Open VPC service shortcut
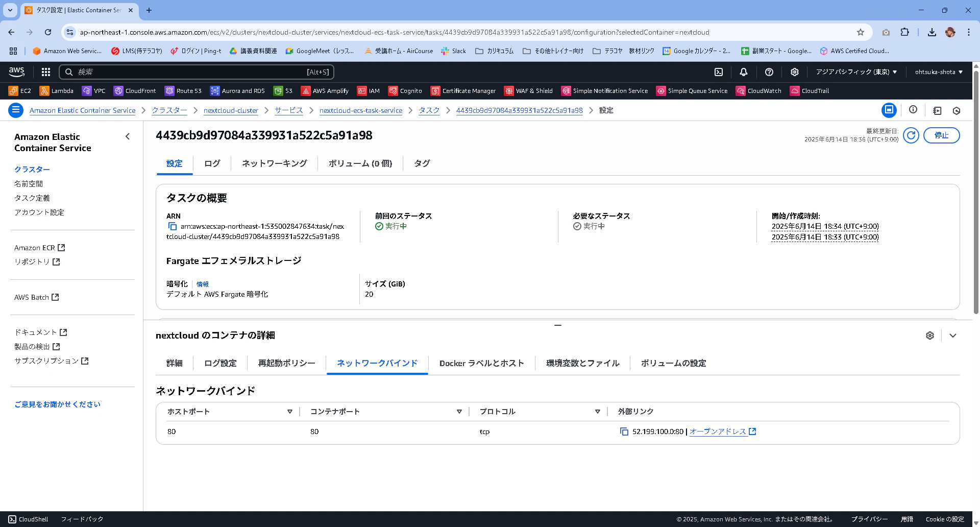 pyautogui.click(x=94, y=91)
